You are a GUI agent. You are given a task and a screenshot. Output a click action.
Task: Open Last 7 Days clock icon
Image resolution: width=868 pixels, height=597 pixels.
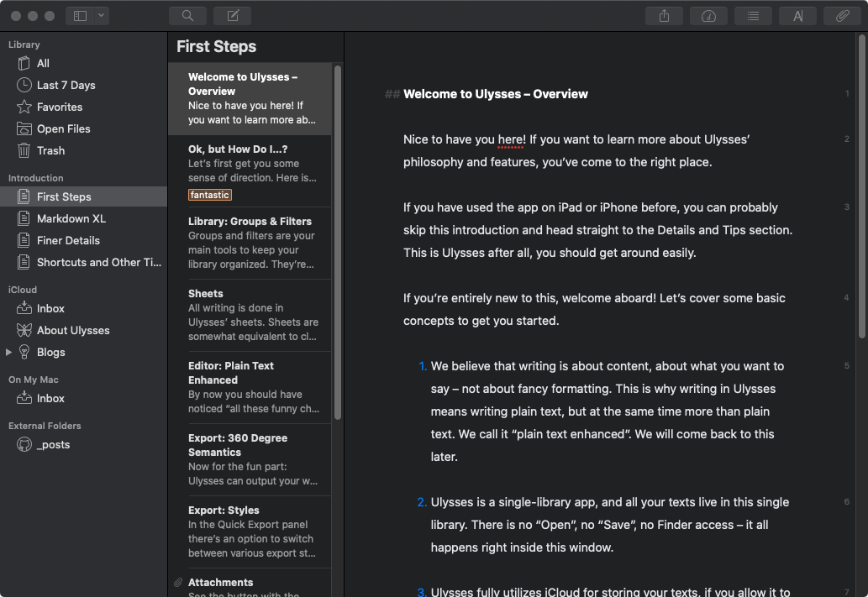24,85
